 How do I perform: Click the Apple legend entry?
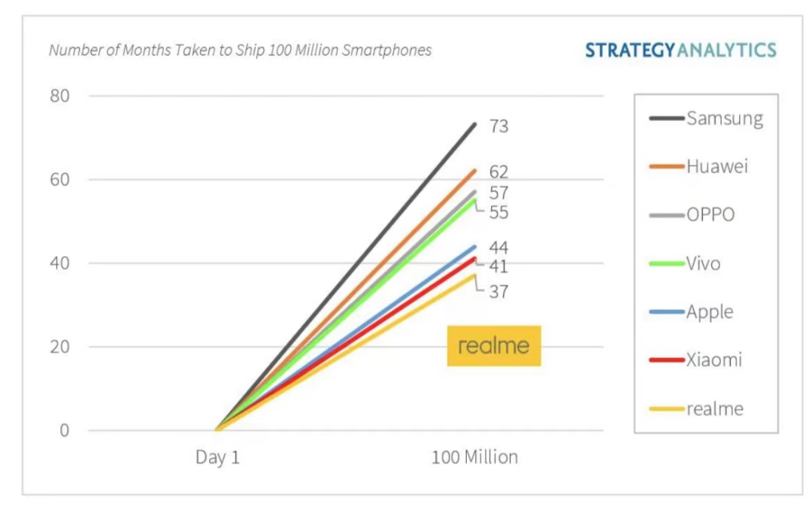coord(709,311)
